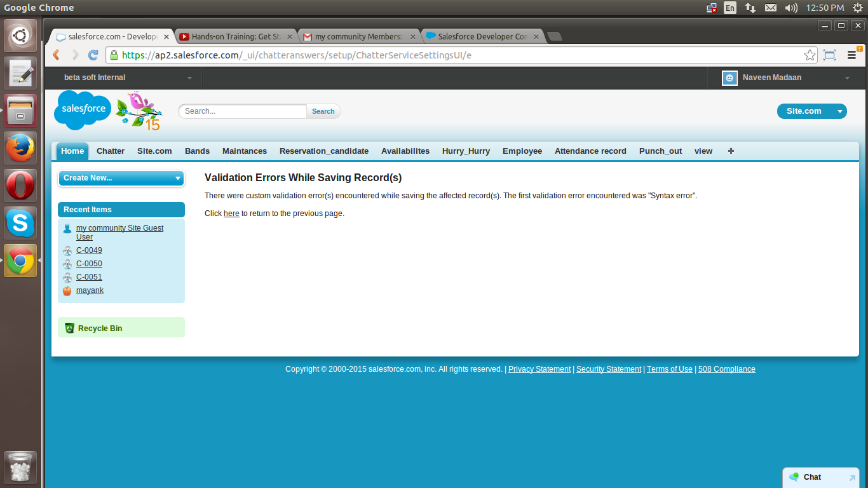Click the Search button
This screenshot has height=488, width=868.
pyautogui.click(x=323, y=111)
